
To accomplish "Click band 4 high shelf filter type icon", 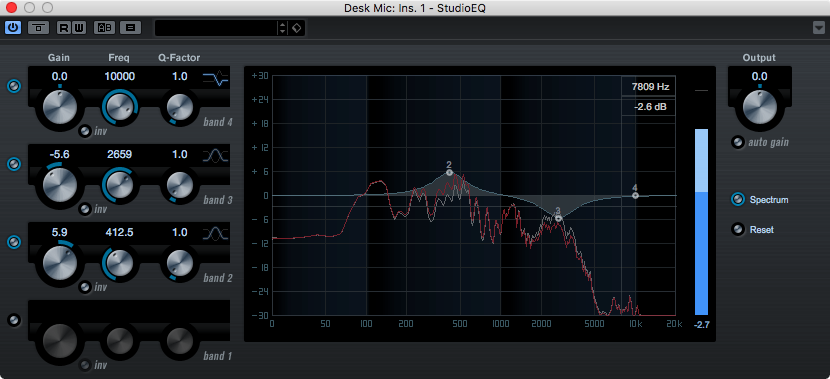I will click(x=215, y=78).
